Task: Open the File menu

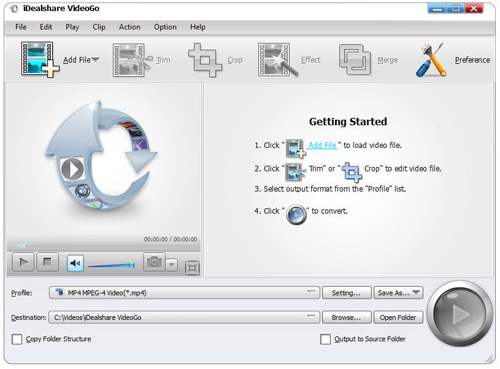Action: point(21,27)
